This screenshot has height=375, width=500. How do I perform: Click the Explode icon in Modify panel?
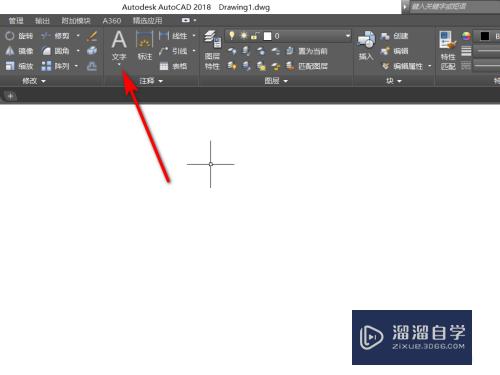(92, 51)
